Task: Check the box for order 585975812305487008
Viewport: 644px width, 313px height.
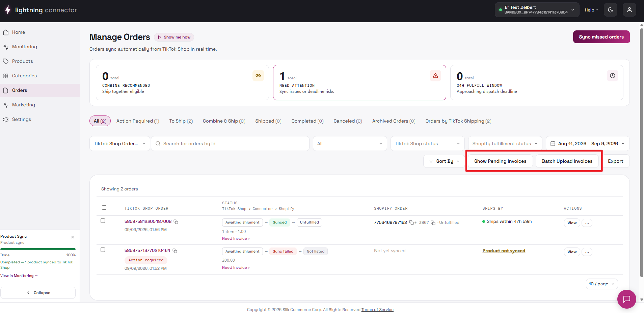Action: tap(103, 221)
